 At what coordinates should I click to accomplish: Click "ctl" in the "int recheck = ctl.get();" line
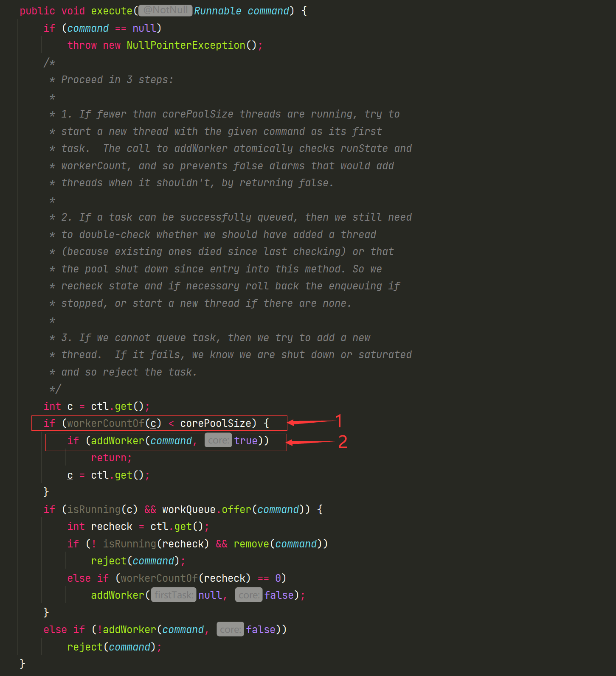point(159,527)
